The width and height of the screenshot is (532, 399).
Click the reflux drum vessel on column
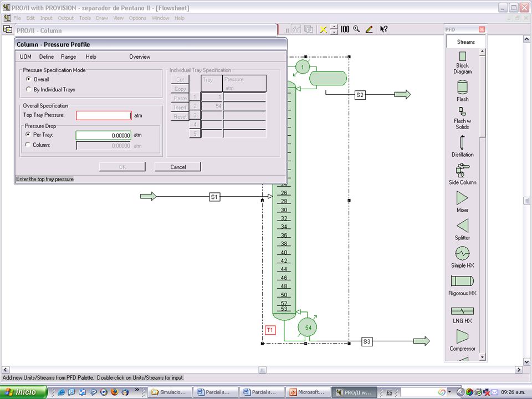(328, 78)
